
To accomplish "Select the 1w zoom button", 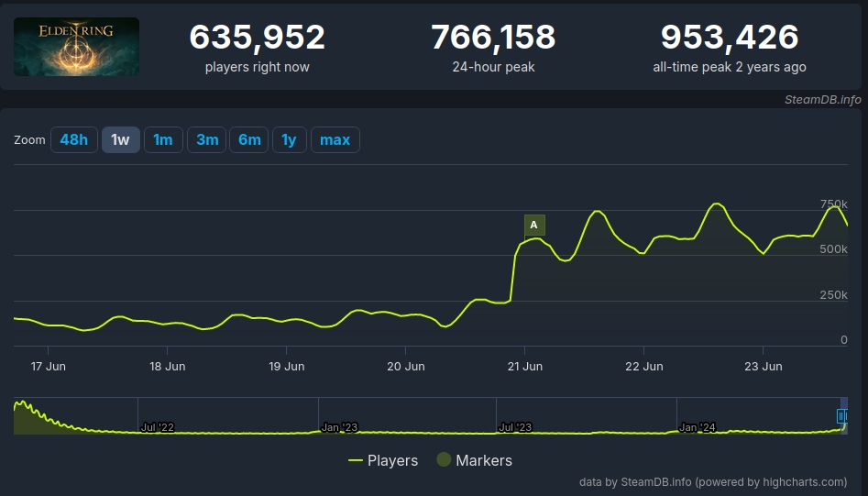I will (x=120, y=140).
